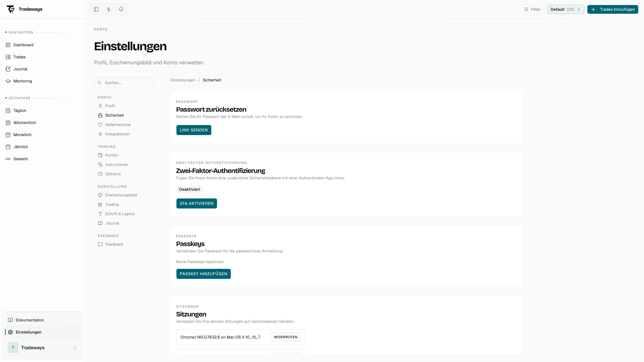Open Schrift & Layout settings

[x=120, y=214]
